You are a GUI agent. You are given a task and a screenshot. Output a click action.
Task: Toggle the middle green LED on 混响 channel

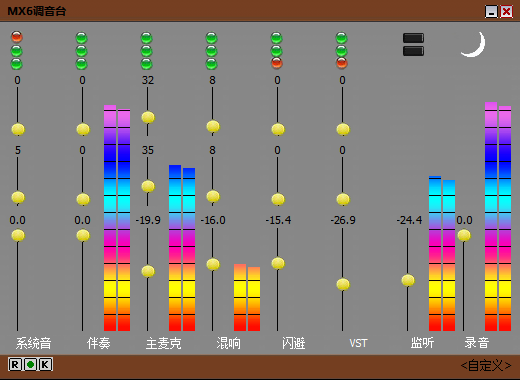point(212,51)
